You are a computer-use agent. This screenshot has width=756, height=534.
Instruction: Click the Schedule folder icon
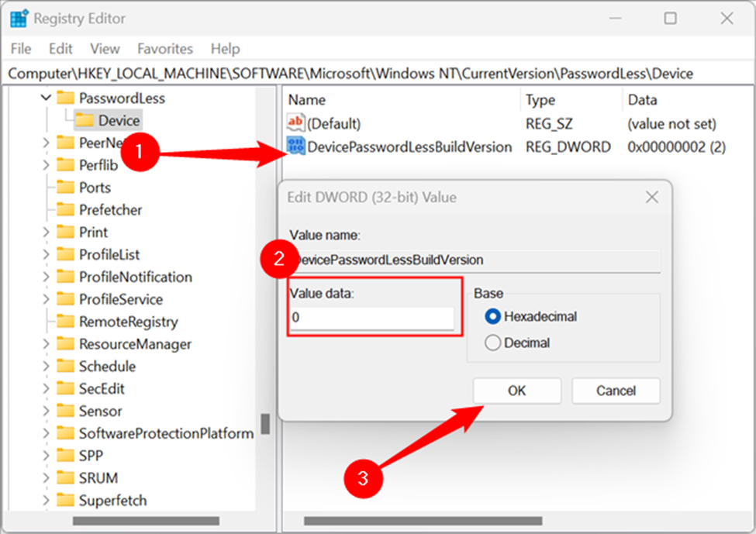(65, 366)
